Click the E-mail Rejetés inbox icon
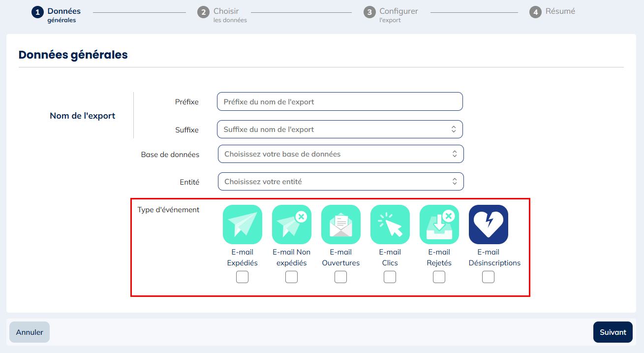 pyautogui.click(x=439, y=225)
